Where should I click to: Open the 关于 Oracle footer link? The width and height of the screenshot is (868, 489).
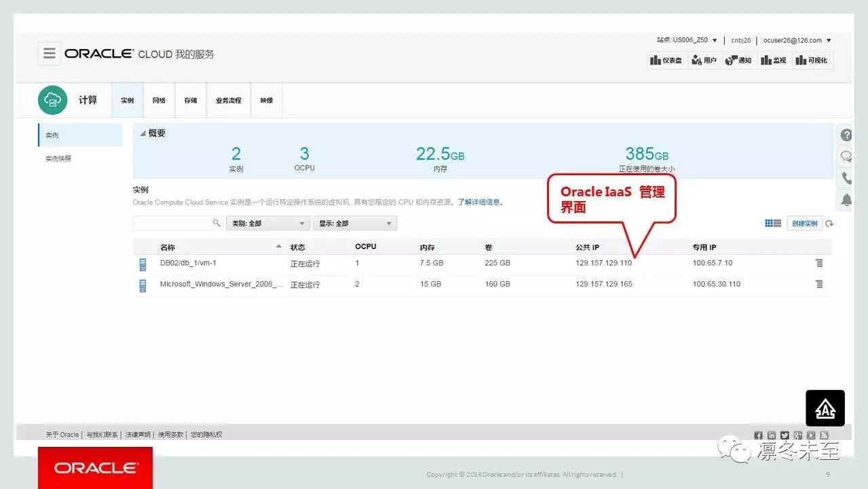(62, 435)
